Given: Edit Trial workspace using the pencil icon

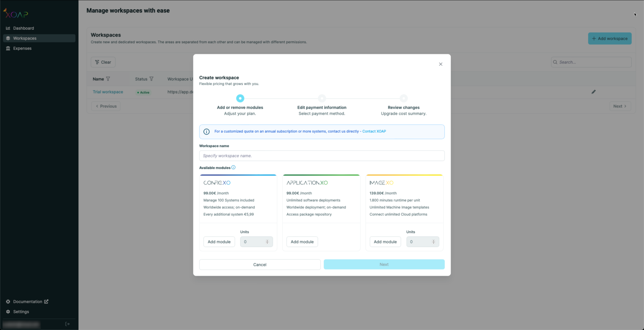Looking at the screenshot, I should point(593,91).
